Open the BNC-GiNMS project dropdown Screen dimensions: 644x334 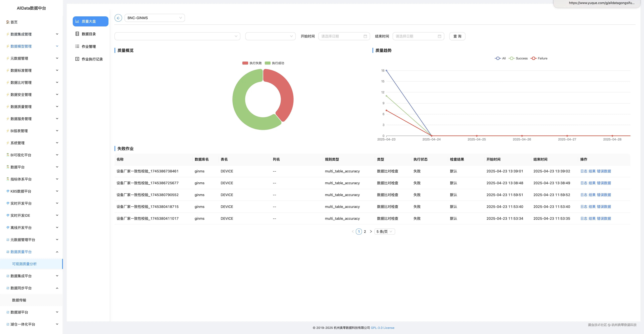point(155,18)
